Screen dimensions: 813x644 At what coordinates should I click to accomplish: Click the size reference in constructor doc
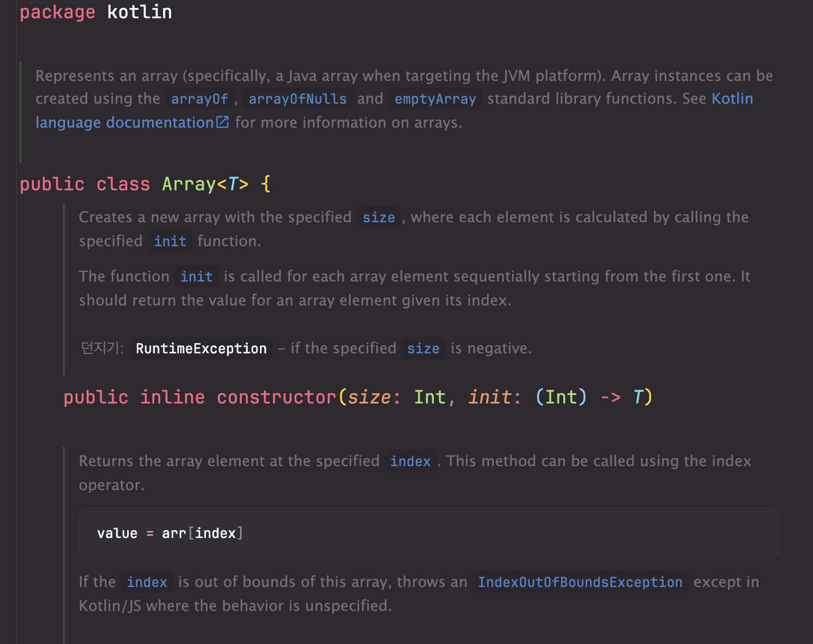379,218
